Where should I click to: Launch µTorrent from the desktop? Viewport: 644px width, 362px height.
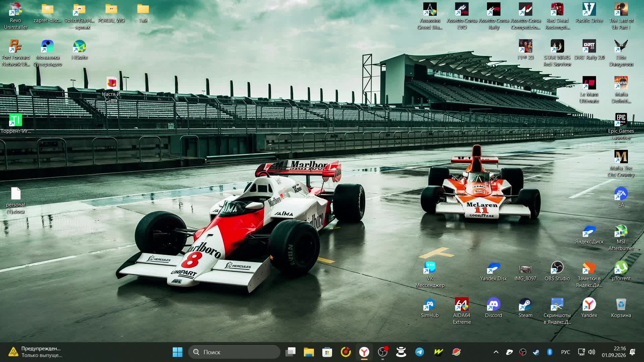[x=621, y=271]
